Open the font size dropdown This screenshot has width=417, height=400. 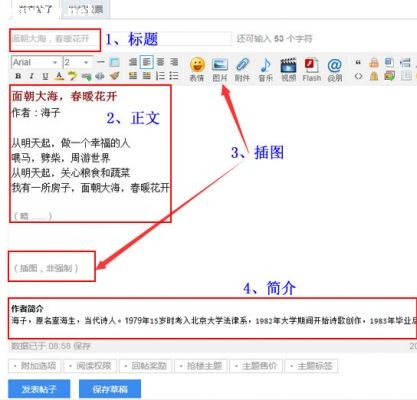point(77,62)
